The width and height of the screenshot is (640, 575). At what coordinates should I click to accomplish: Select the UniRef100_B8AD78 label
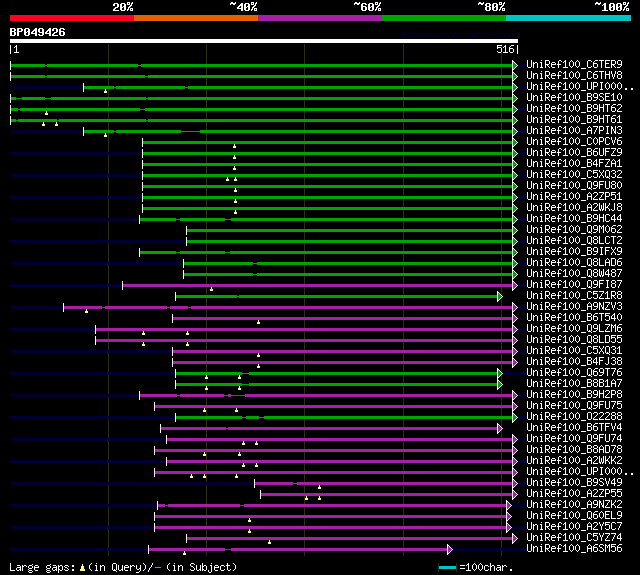(574, 450)
